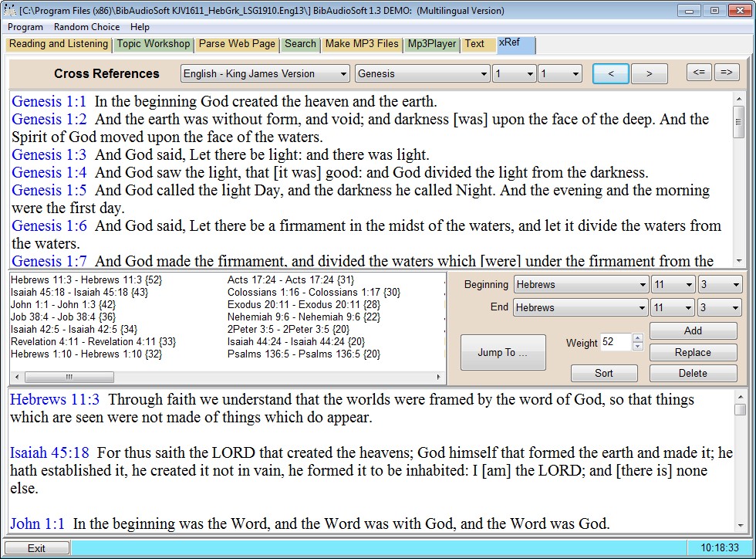Open the Random Choice menu
Screen dimensions: 756x559
coord(86,27)
